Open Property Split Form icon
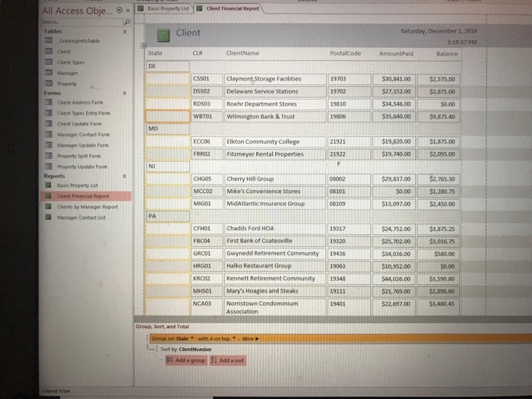The image size is (532, 399). click(49, 156)
